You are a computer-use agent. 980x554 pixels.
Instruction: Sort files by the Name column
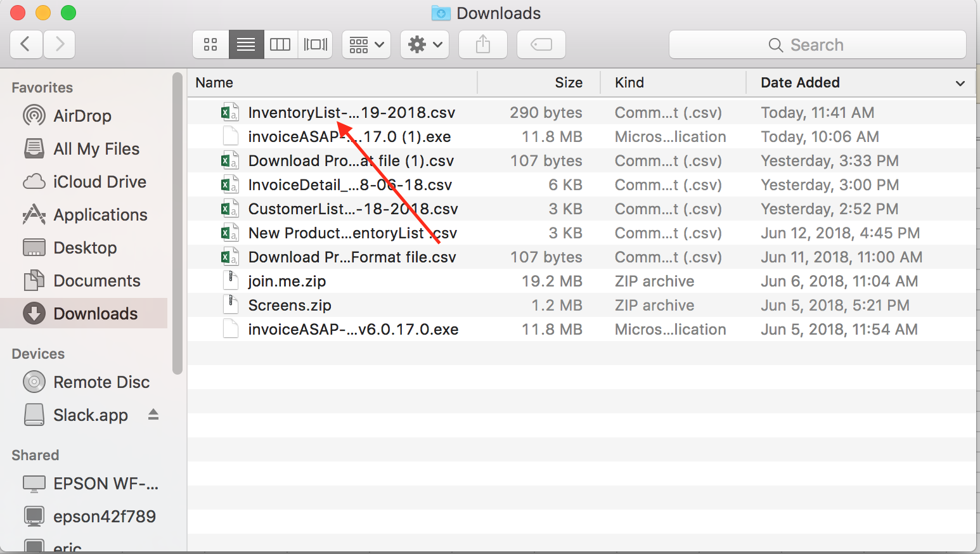[214, 83]
